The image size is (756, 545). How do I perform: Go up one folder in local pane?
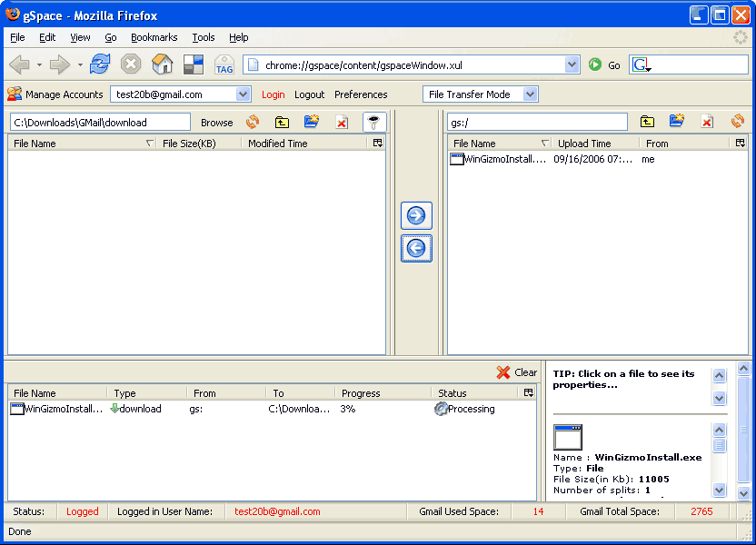(282, 123)
